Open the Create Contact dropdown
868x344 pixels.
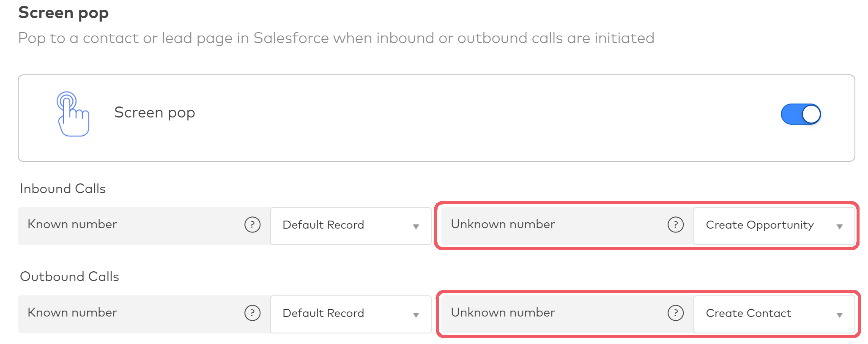point(774,314)
